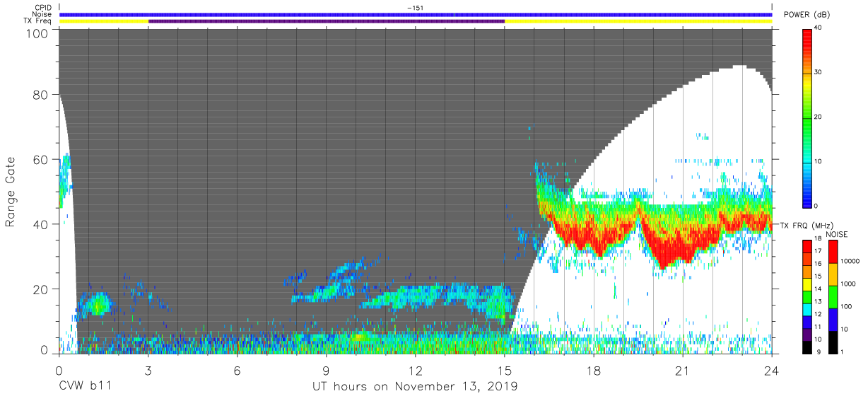Click the POWER (dB) color bar
Image resolution: width=868 pixels, height=401 pixels.
point(807,117)
